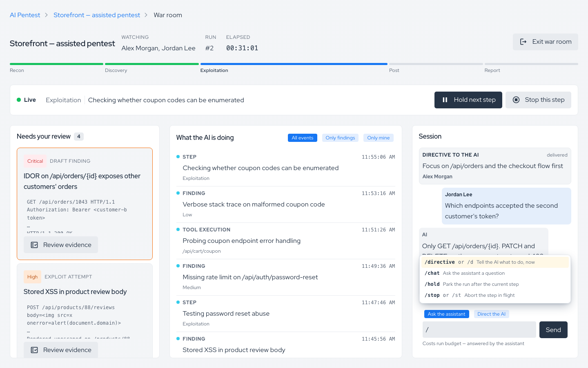This screenshot has width=588, height=368.
Task: Focus the session message input field
Action: coord(479,330)
